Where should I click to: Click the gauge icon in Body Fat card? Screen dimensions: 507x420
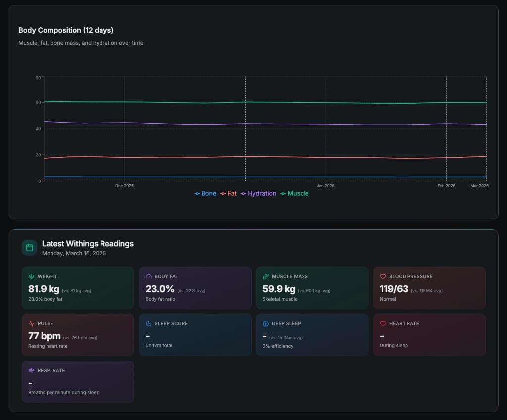(149, 277)
